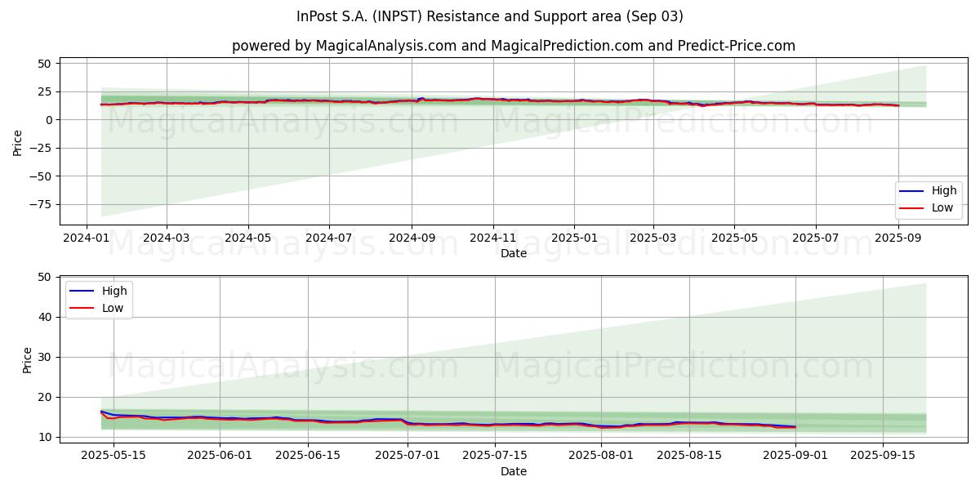This screenshot has height=490, width=980.
Task: Click the 50 tick on bottom chart y-axis
Action: (45, 278)
